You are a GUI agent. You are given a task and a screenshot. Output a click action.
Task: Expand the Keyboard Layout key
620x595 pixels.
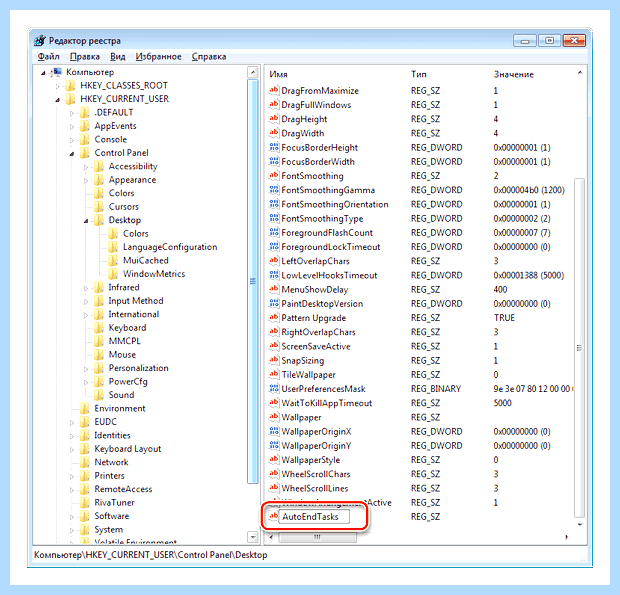tap(72, 450)
